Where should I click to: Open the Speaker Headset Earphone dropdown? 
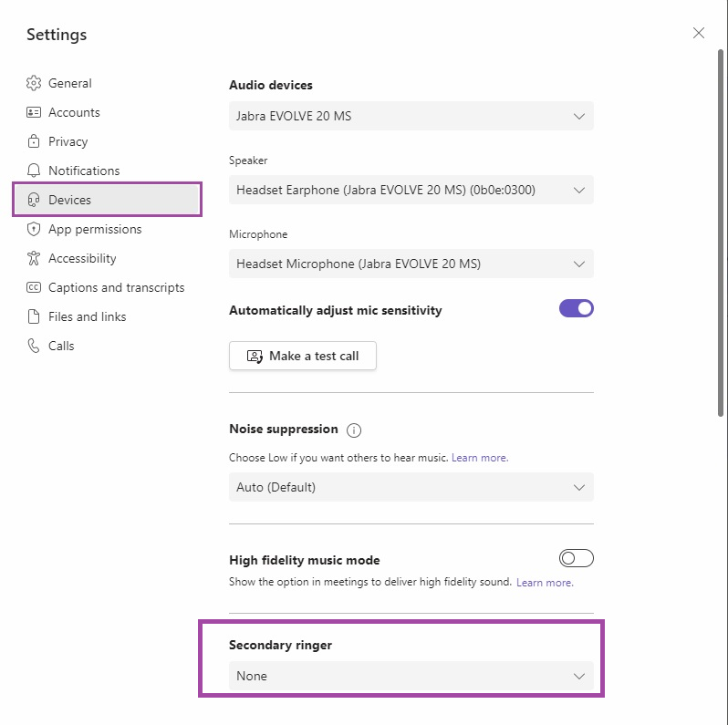(x=411, y=190)
